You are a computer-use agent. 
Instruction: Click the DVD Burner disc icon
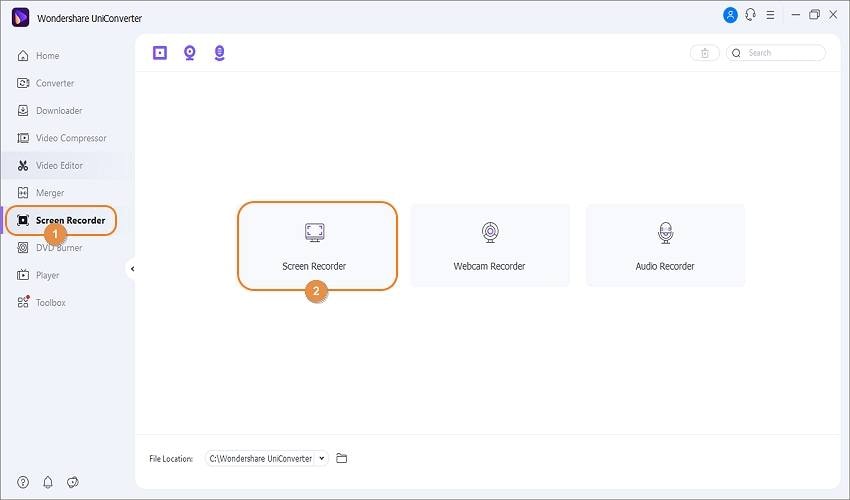pyautogui.click(x=23, y=248)
